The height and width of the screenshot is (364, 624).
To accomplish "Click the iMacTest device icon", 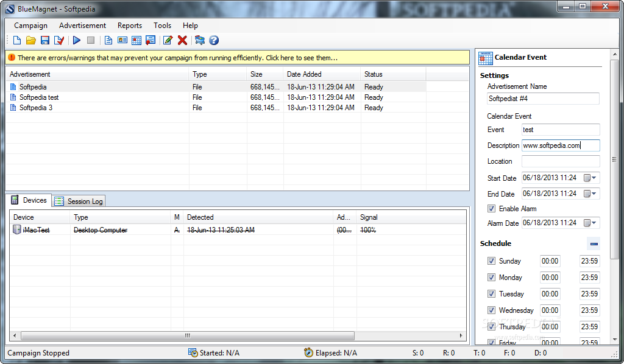I will coord(16,229).
